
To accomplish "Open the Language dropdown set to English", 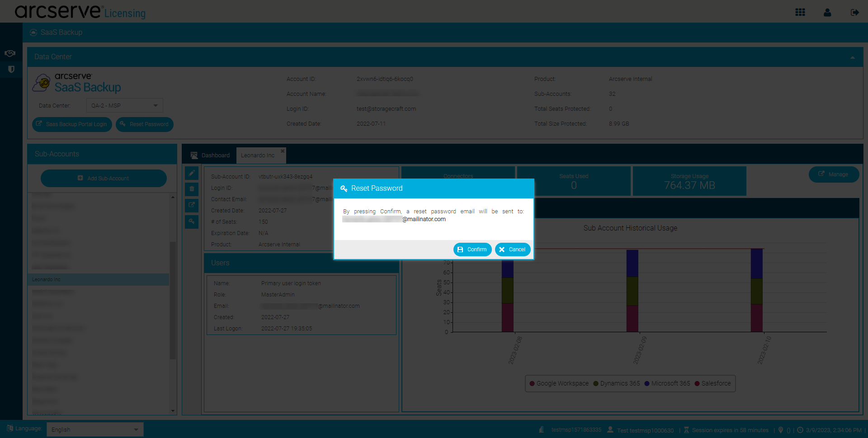I will (x=95, y=429).
